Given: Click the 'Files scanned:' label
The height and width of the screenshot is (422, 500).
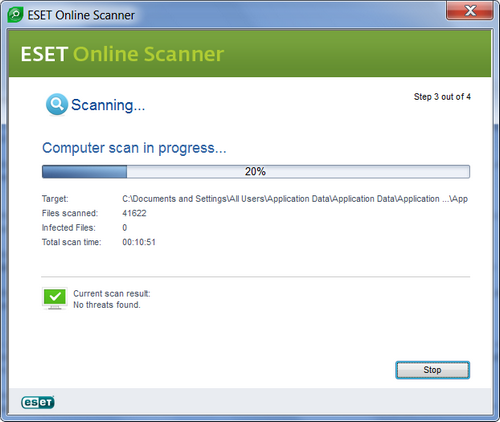Looking at the screenshot, I should click(70, 213).
